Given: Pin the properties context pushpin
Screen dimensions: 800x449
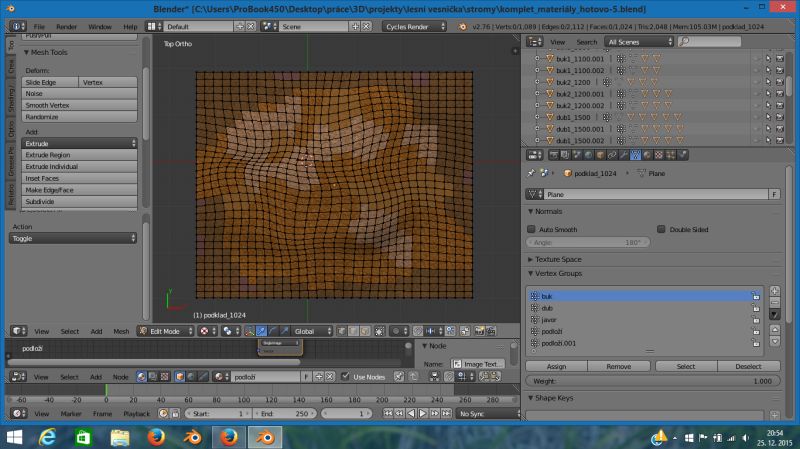Looking at the screenshot, I should pyautogui.click(x=531, y=173).
